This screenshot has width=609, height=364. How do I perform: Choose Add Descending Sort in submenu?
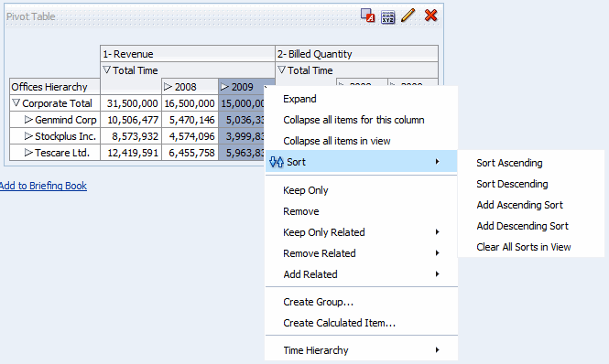coord(531,226)
